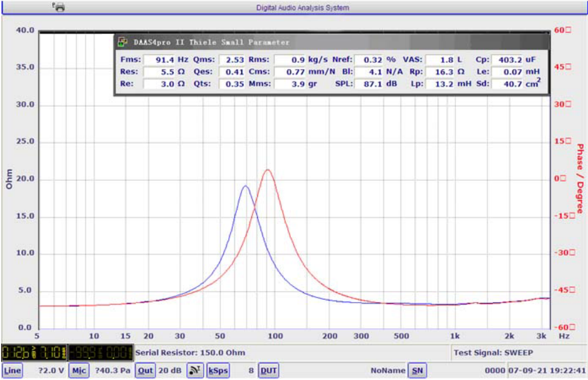Click the '20.0' Ohm axis value
Viewport: 588px width, 380px height.
tap(25, 179)
